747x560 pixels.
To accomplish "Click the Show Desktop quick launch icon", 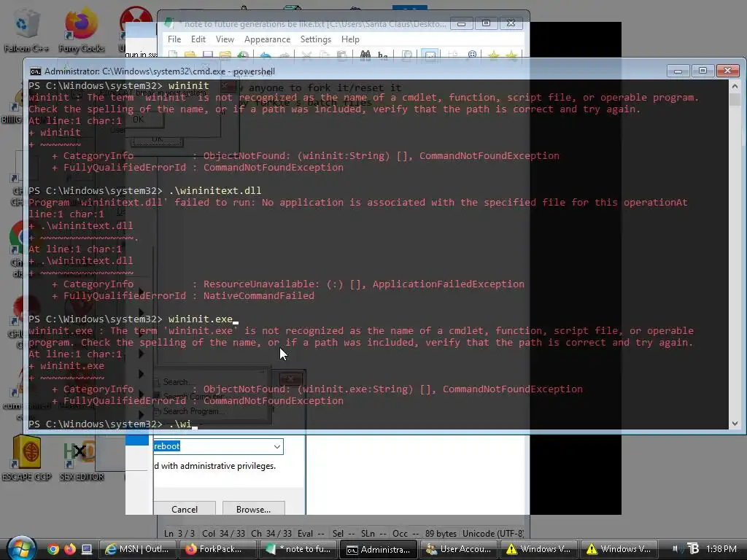I will [x=86, y=549].
